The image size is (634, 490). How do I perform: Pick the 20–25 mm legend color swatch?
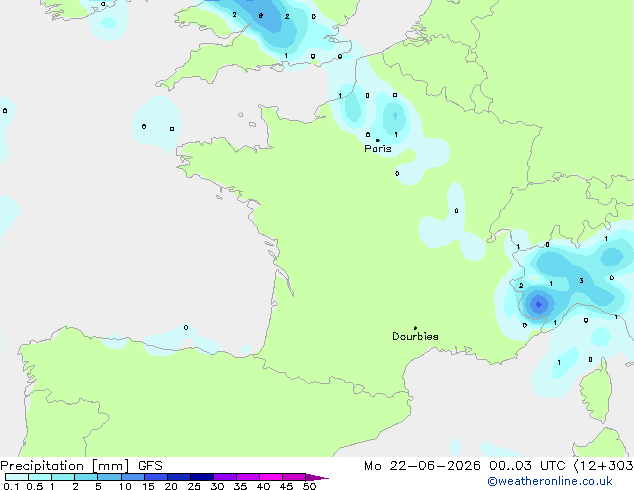point(179,477)
